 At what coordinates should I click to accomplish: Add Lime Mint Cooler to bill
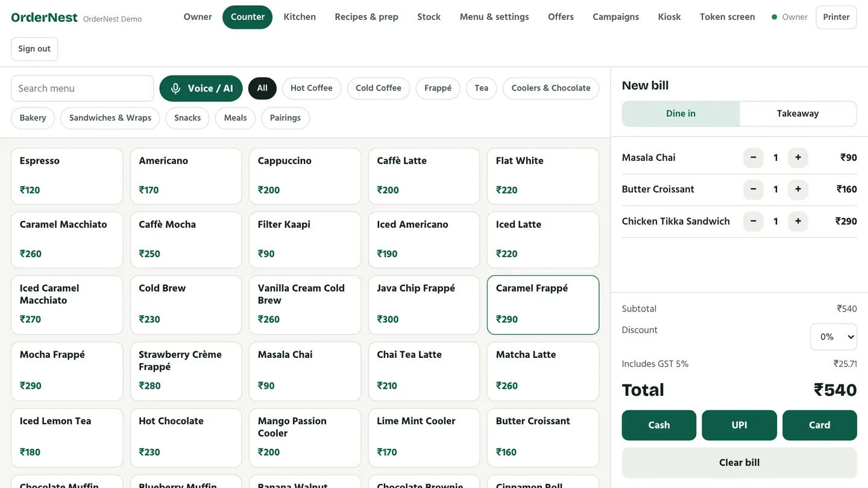click(424, 437)
